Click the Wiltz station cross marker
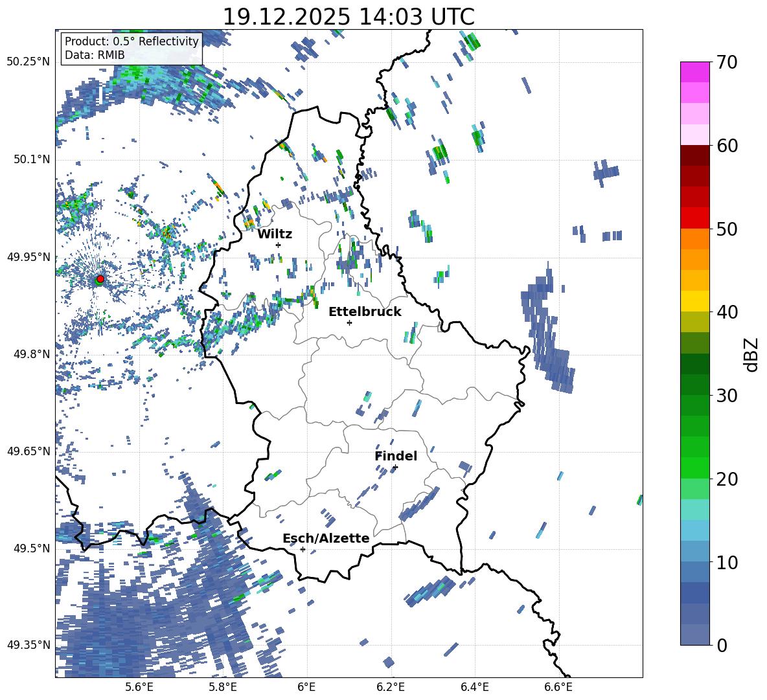This screenshot has width=767, height=700. (x=279, y=245)
